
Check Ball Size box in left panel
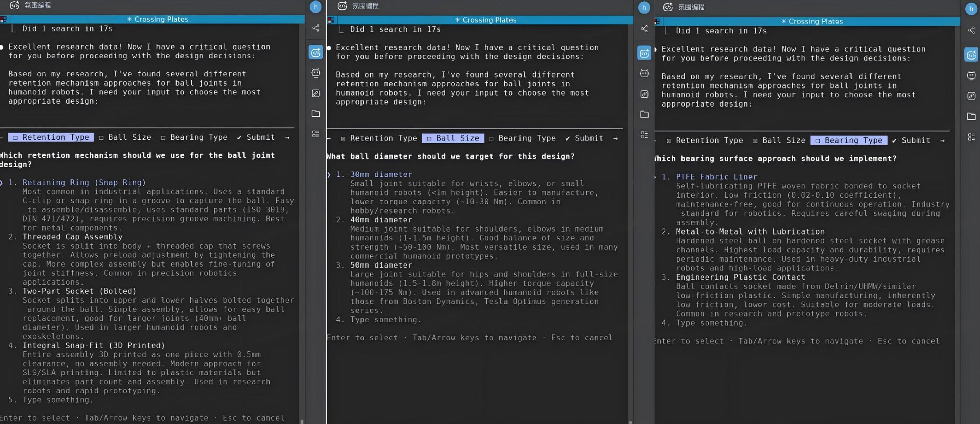tap(101, 138)
